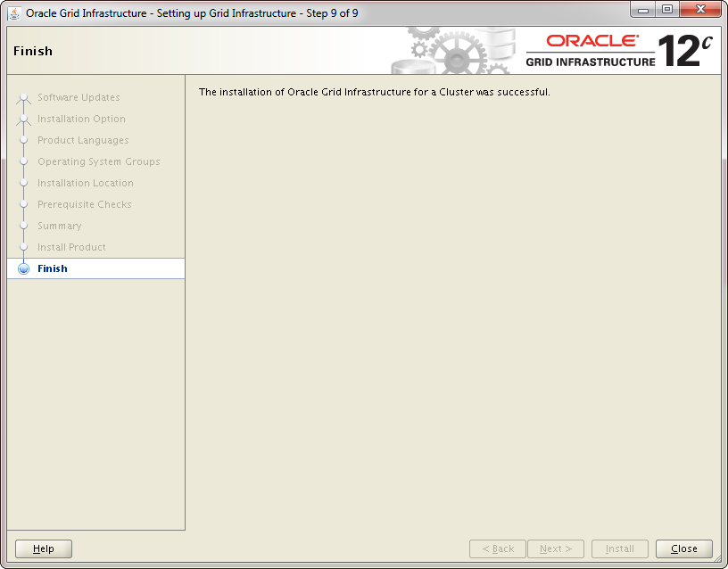
Task: Click the 12c version graphic
Action: (684, 52)
